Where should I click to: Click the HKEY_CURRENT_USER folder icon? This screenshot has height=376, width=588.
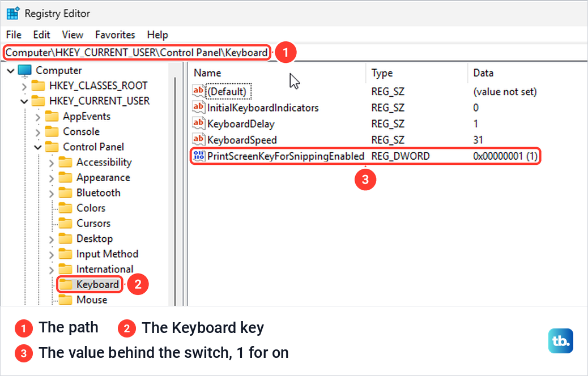[x=38, y=101]
